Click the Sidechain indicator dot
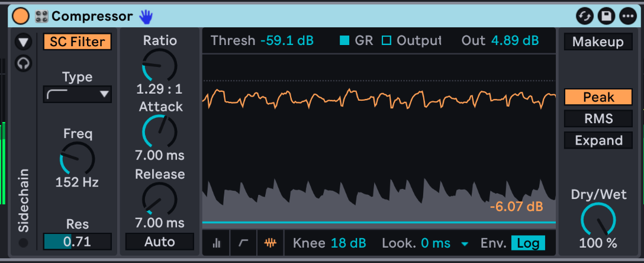Viewport: 644px width, 263px height. [x=24, y=243]
